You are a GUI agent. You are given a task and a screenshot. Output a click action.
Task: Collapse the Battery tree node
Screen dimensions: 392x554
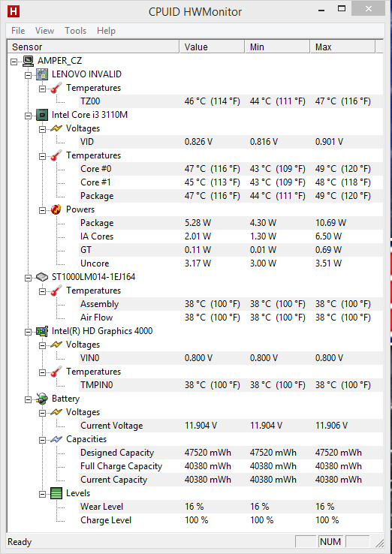29,399
